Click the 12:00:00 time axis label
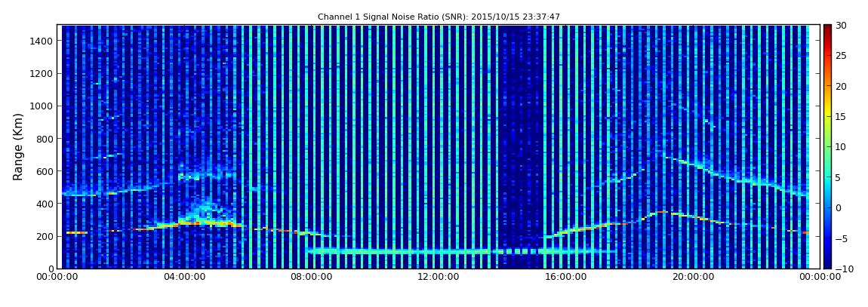 pos(438,277)
